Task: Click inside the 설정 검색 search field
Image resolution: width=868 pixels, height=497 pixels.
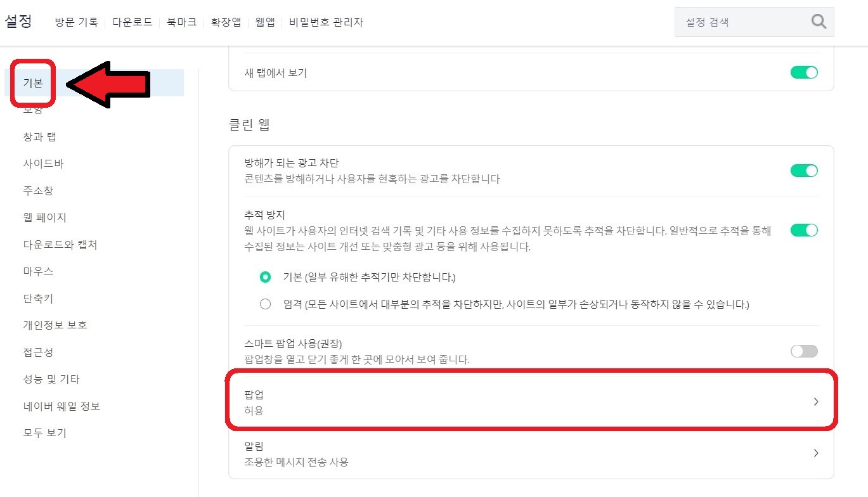Action: (735, 22)
